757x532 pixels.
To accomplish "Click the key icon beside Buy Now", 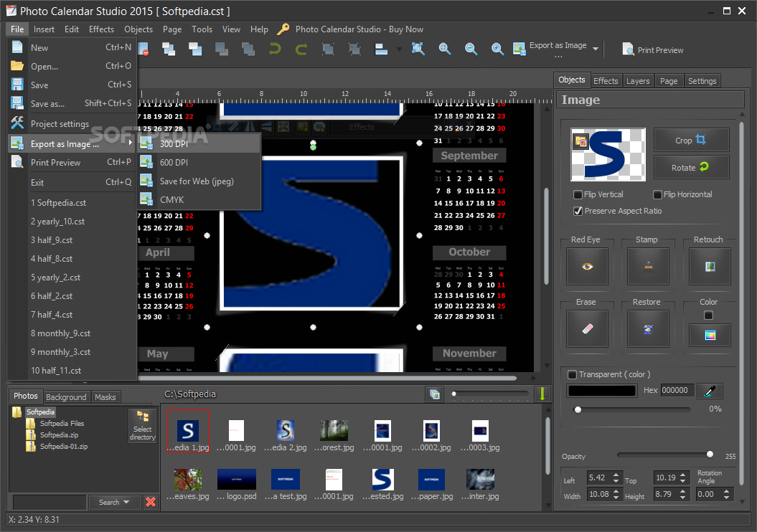I will 283,29.
